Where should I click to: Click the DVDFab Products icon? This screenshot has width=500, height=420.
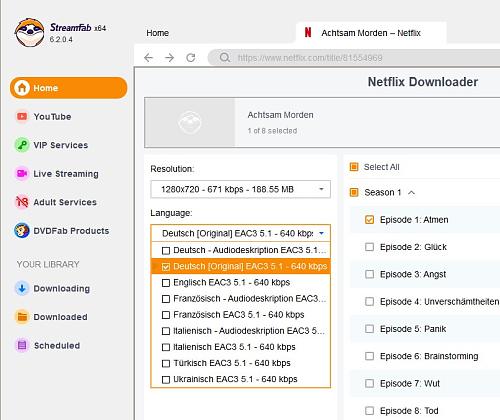click(22, 231)
